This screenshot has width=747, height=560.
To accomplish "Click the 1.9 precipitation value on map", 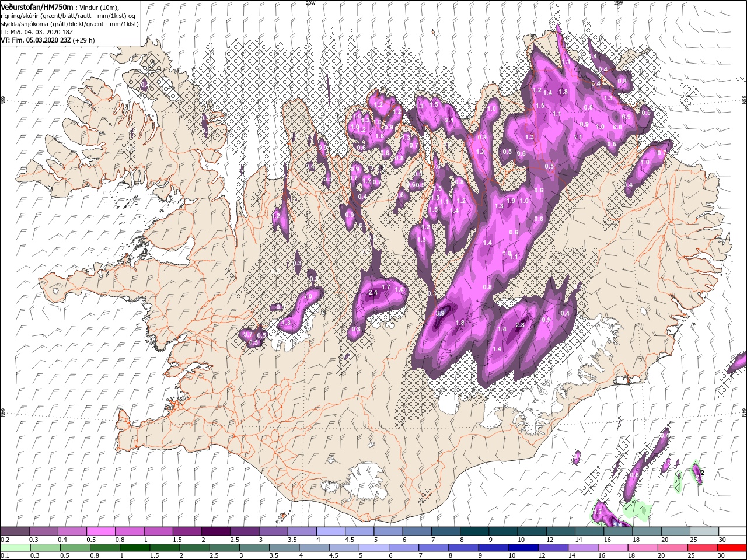I will 511,201.
